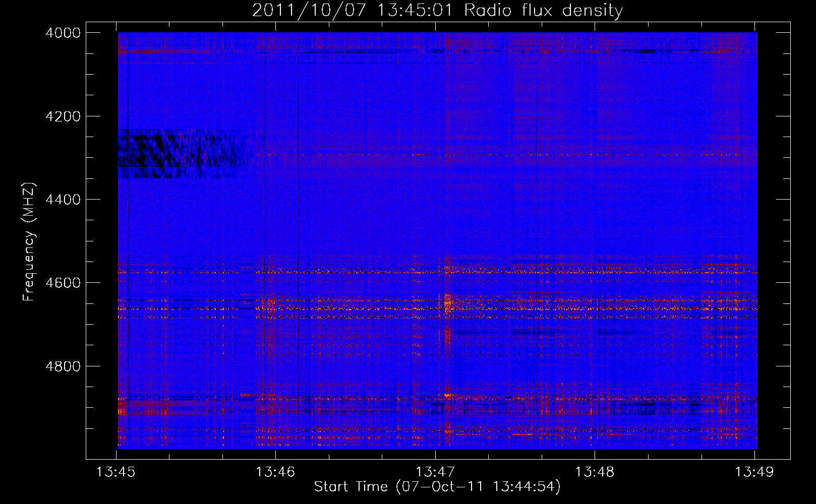Click the 'Start Time (07-Oct-11 13:44:54)' axis label

click(x=437, y=487)
